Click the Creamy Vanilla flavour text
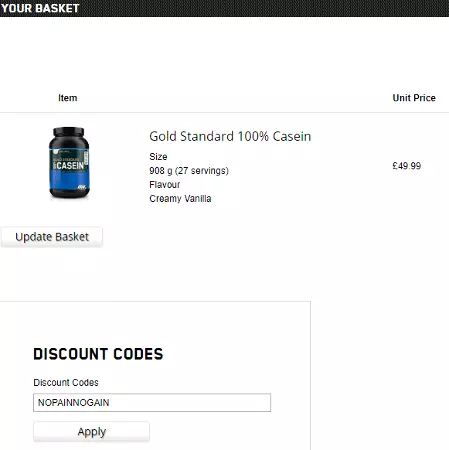Screen dimensions: 449x450 180,199
